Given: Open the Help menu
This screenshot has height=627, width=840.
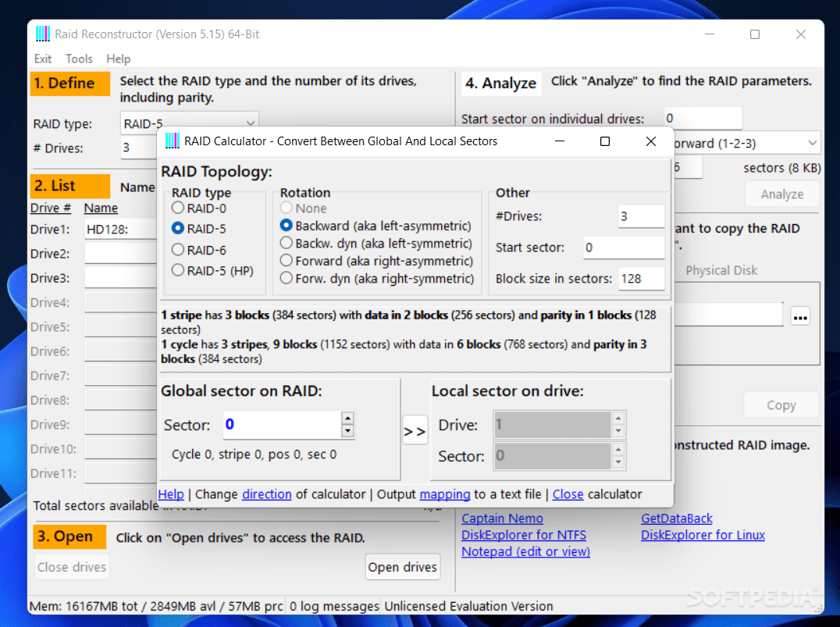Looking at the screenshot, I should 119,59.
